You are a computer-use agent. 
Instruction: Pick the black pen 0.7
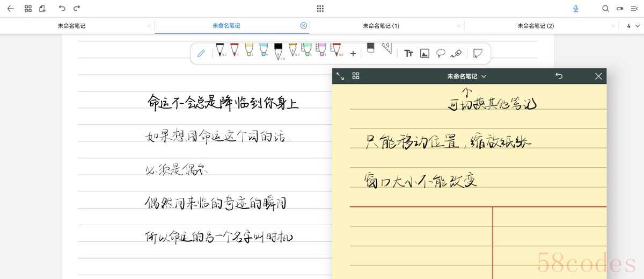coord(220,50)
